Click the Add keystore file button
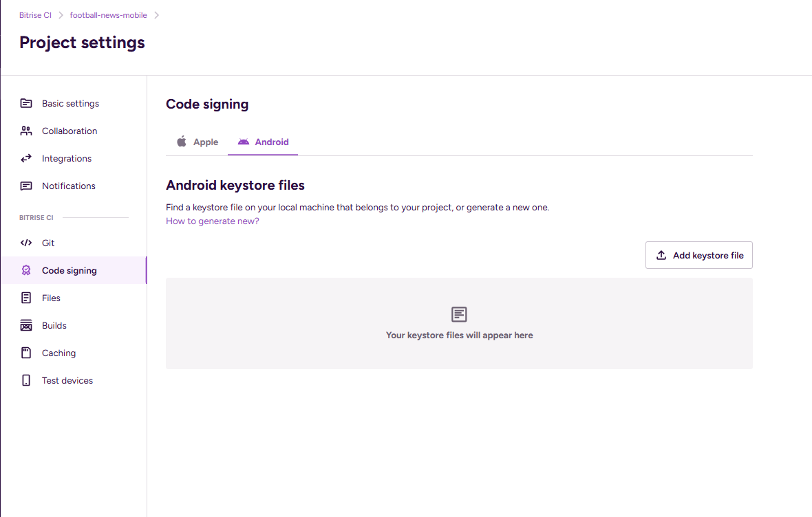This screenshot has width=812, height=517. 698,255
